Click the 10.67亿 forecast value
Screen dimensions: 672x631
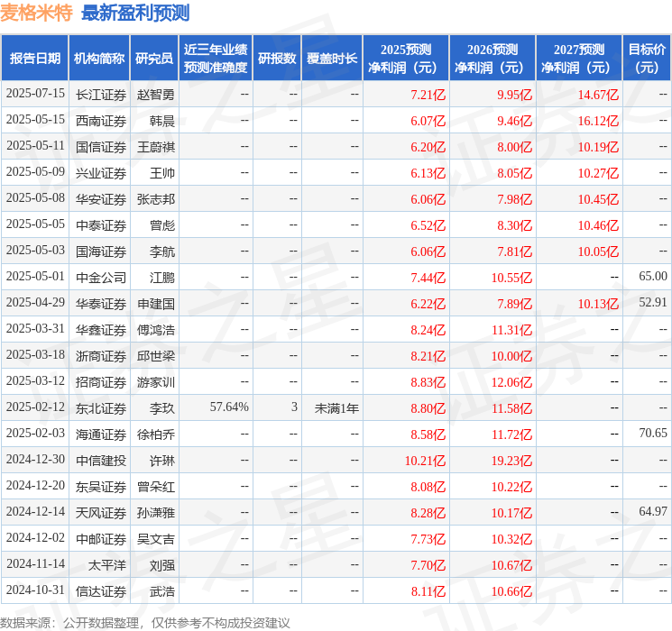click(x=511, y=565)
